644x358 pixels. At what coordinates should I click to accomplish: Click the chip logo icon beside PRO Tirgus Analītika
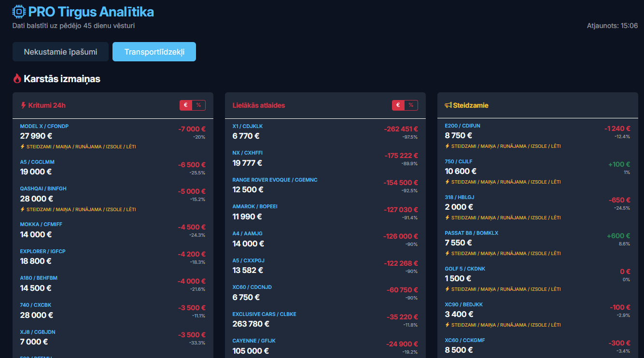point(19,12)
